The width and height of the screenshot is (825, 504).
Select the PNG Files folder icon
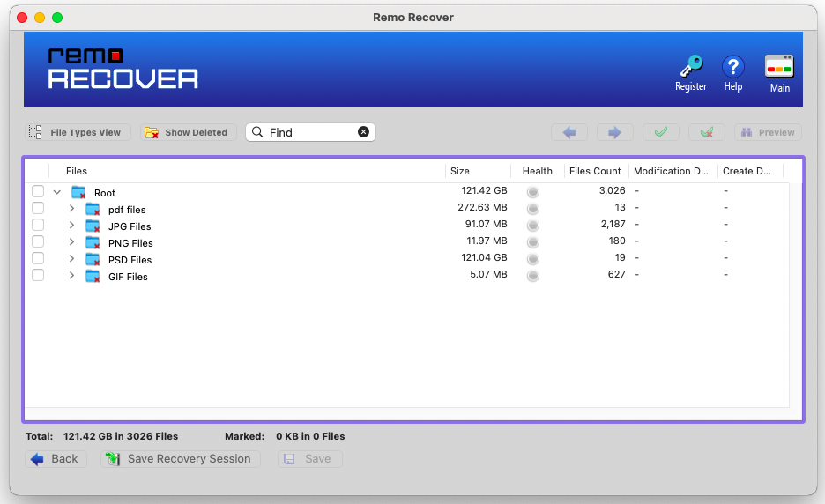coord(93,243)
